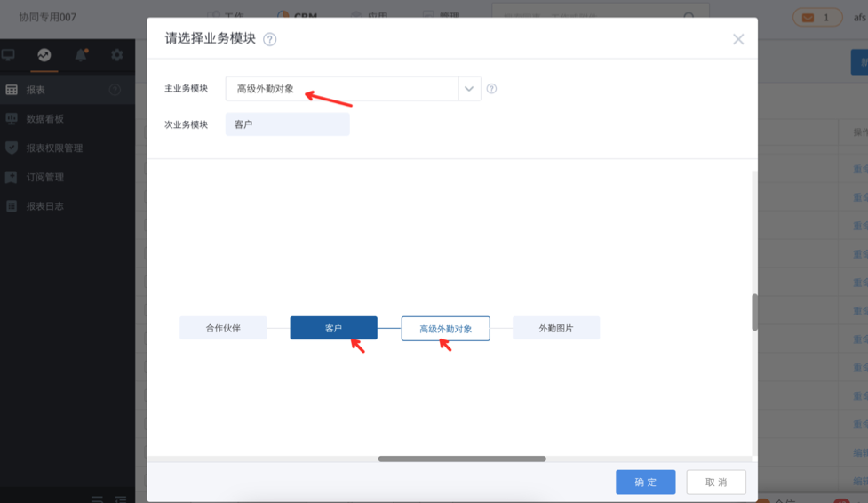Open help icon beside dialog title
Image resolution: width=868 pixels, height=503 pixels.
pyautogui.click(x=269, y=39)
